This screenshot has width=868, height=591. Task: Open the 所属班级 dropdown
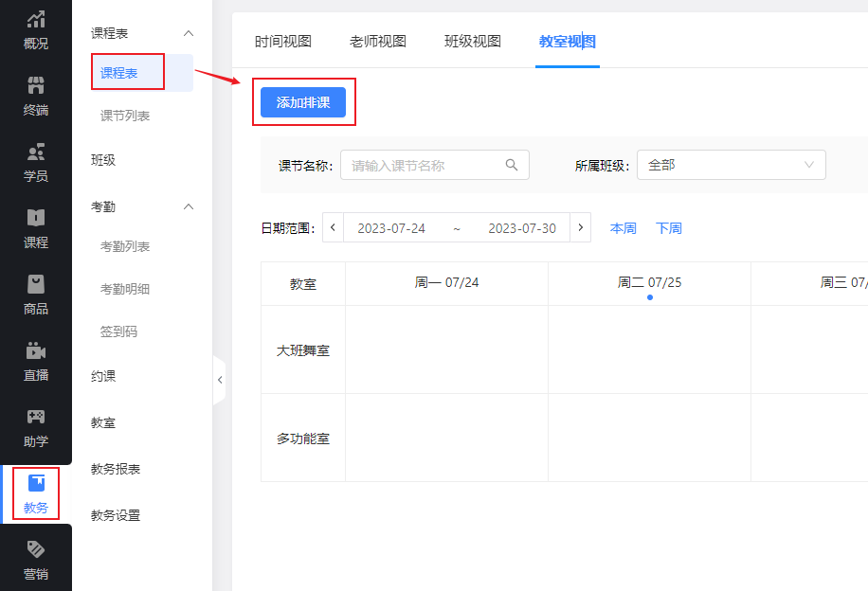731,165
